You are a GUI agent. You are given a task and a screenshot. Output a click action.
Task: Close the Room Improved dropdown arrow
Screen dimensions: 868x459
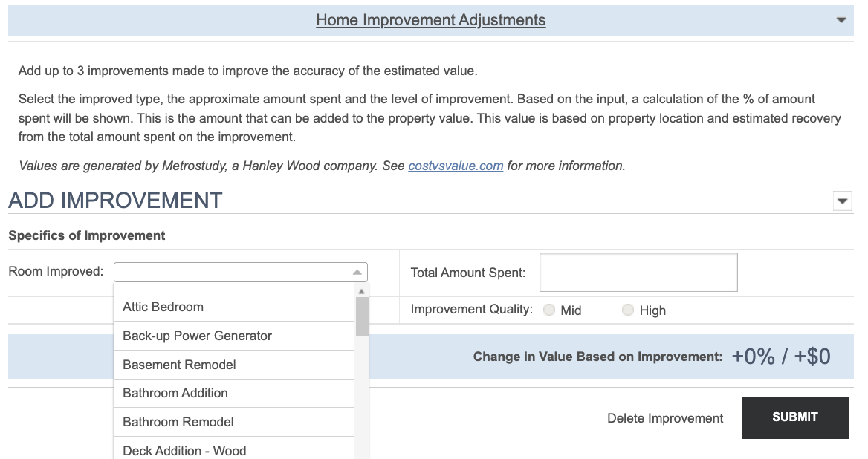pyautogui.click(x=356, y=271)
